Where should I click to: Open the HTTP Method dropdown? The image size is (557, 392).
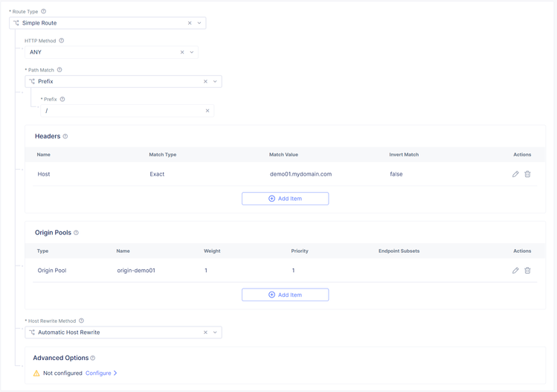192,52
